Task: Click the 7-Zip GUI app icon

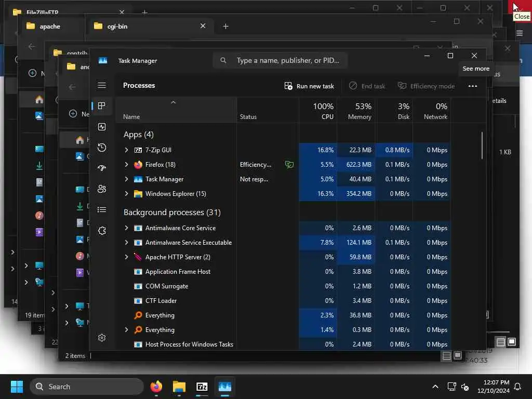Action: pos(138,150)
